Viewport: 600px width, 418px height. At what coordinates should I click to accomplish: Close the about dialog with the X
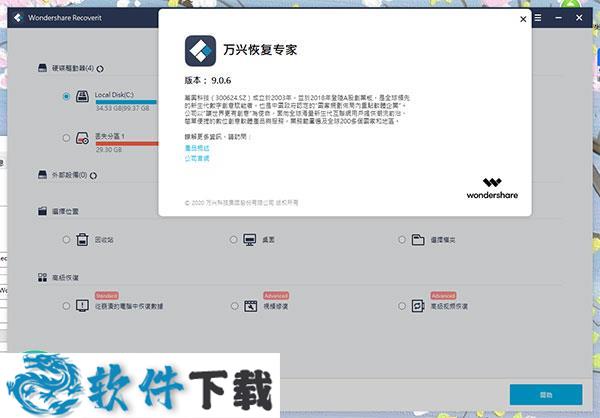coord(523,19)
